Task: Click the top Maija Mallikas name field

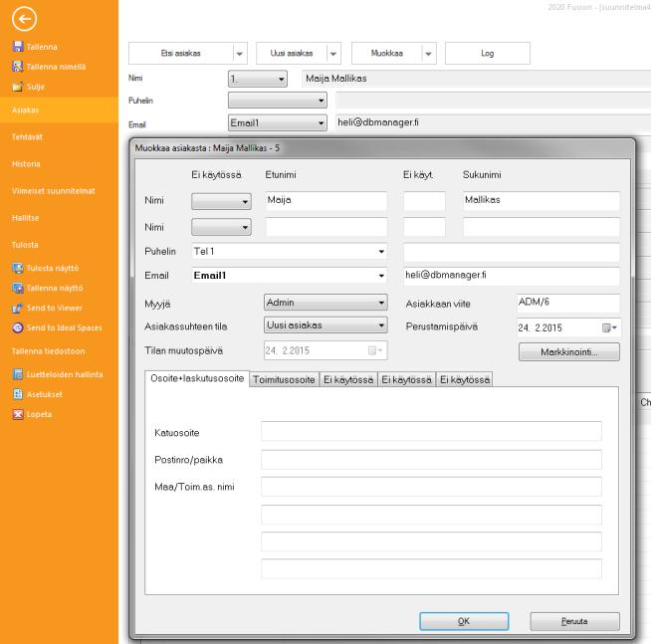Action: click(477, 79)
